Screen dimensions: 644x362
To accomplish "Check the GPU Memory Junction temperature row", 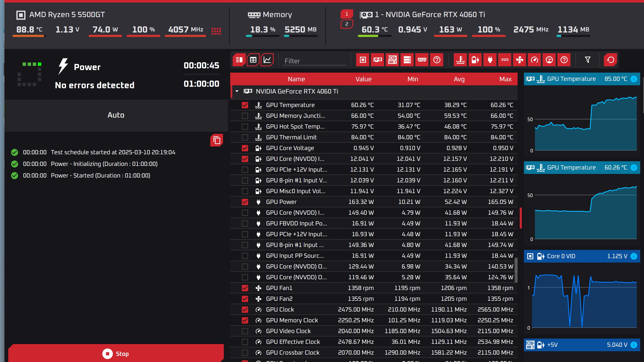I will click(x=245, y=116).
